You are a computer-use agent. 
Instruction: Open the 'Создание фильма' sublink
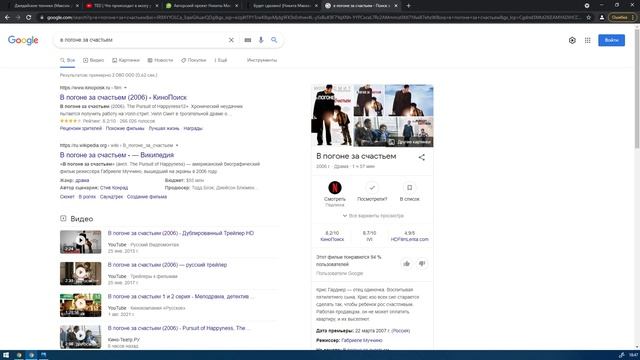(x=147, y=197)
